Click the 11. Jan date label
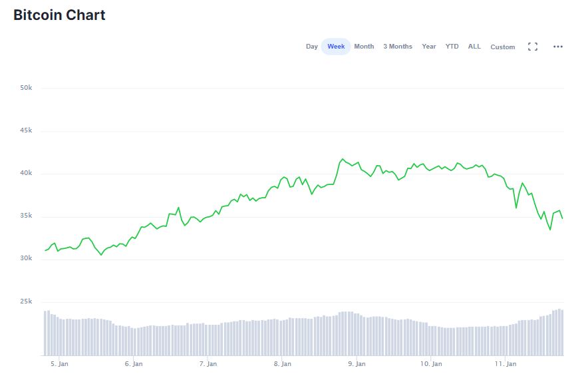588x380 pixels. point(506,364)
